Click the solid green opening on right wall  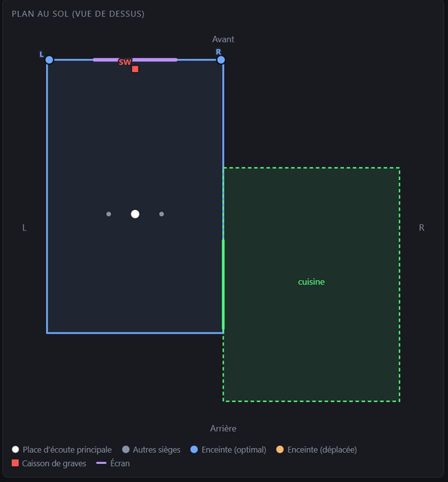coord(224,285)
